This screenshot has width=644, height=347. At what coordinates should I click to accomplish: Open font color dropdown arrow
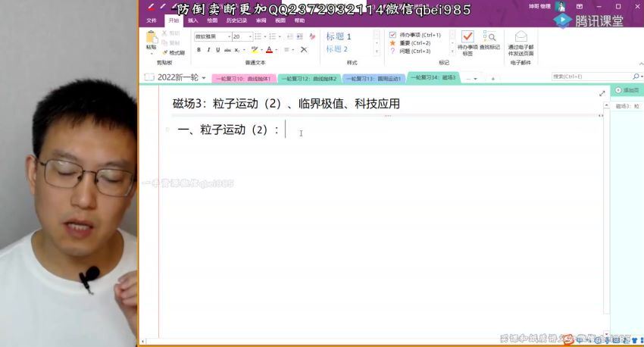point(277,50)
